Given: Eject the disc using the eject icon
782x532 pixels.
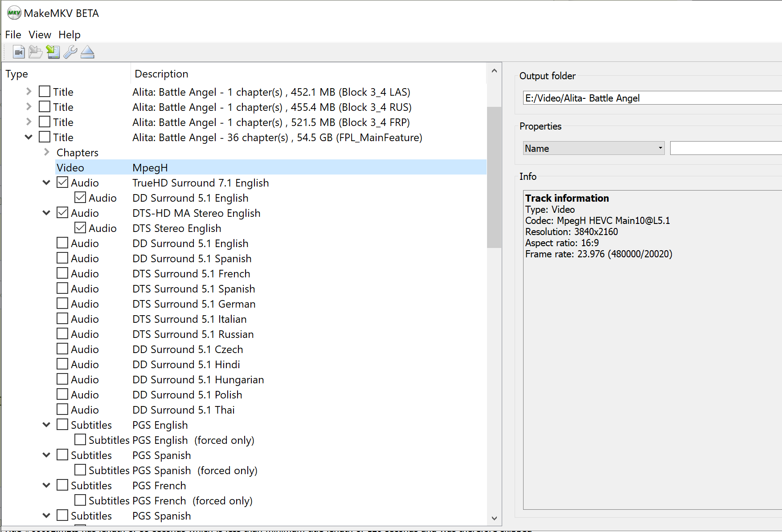Looking at the screenshot, I should [87, 53].
